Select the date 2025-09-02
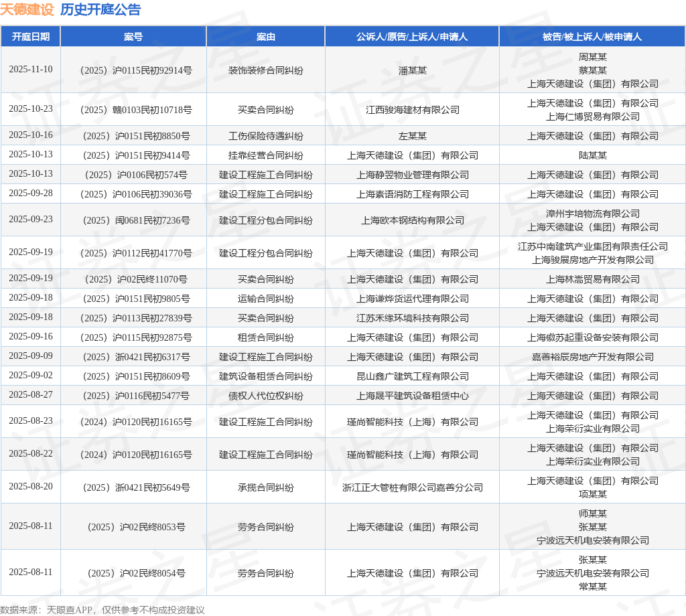 [x=31, y=376]
